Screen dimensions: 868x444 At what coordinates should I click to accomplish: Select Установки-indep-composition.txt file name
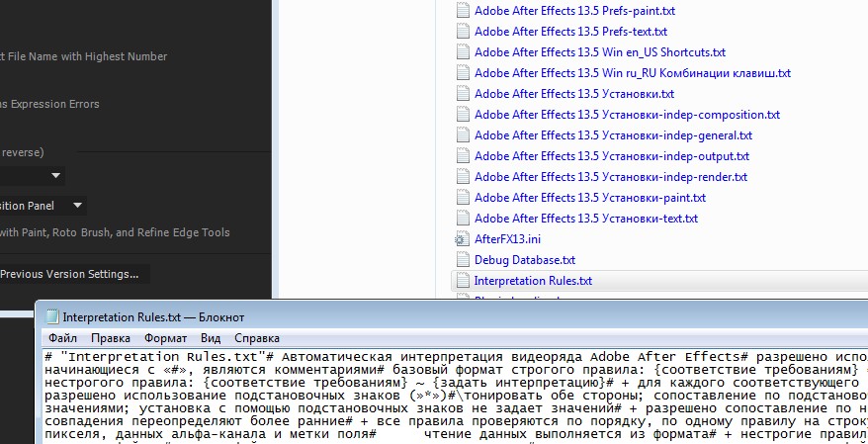pos(627,115)
